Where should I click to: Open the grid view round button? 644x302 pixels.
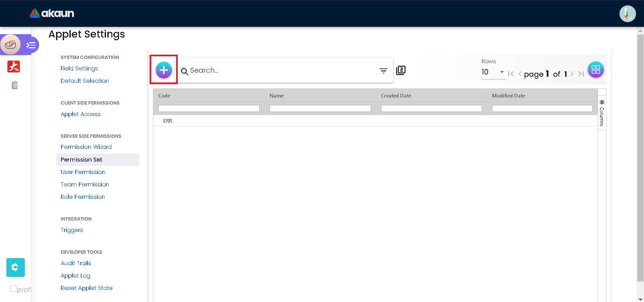point(596,70)
